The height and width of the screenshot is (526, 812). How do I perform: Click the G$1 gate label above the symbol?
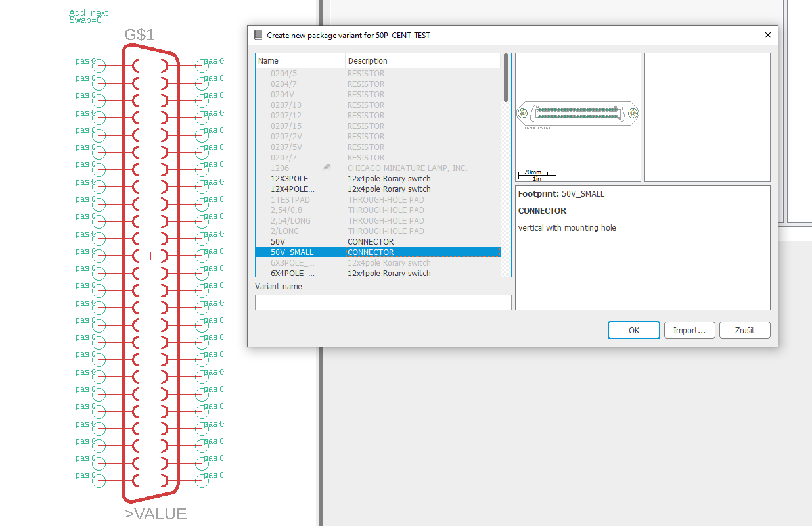(139, 35)
